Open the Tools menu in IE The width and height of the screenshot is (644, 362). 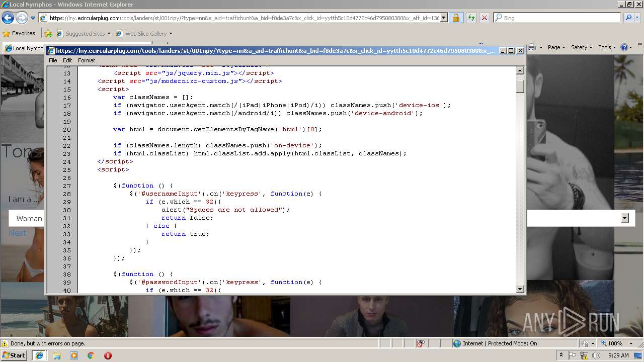click(607, 47)
